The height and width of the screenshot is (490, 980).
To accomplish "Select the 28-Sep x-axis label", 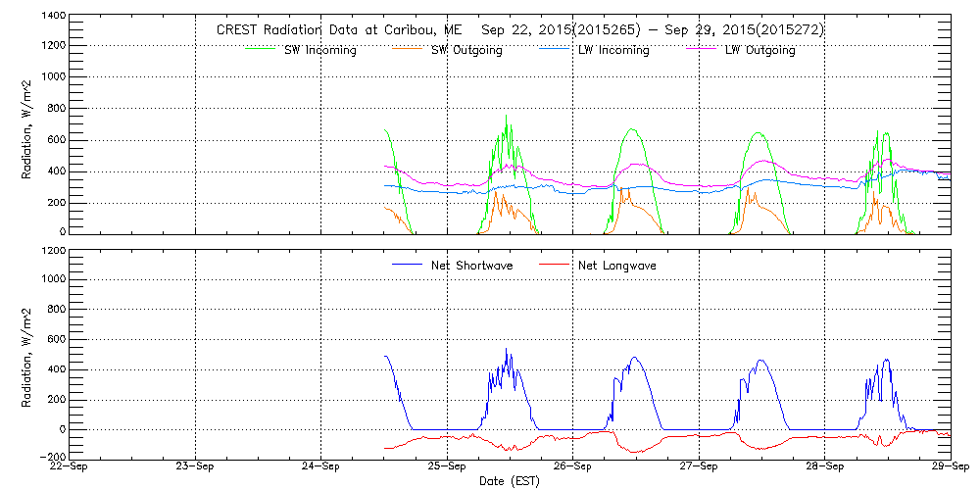I will pyautogui.click(x=824, y=467).
